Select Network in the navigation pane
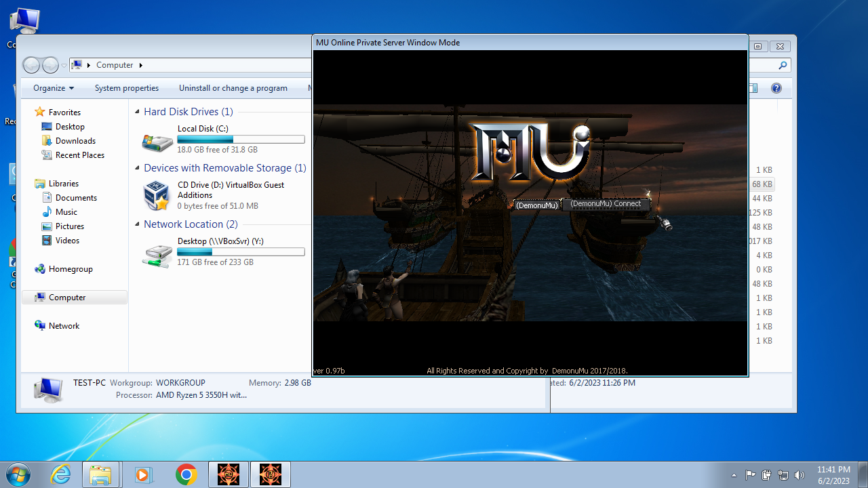 click(64, 326)
